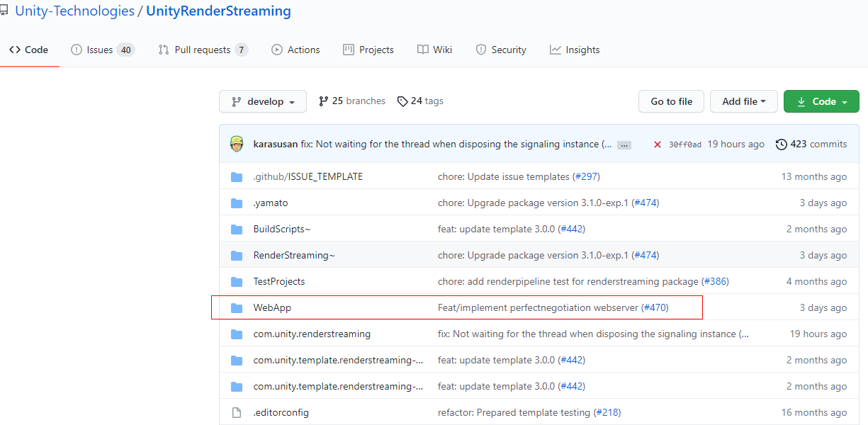The width and height of the screenshot is (868, 425).
Task: Click the folder icon beside WebApp
Action: pyautogui.click(x=237, y=307)
